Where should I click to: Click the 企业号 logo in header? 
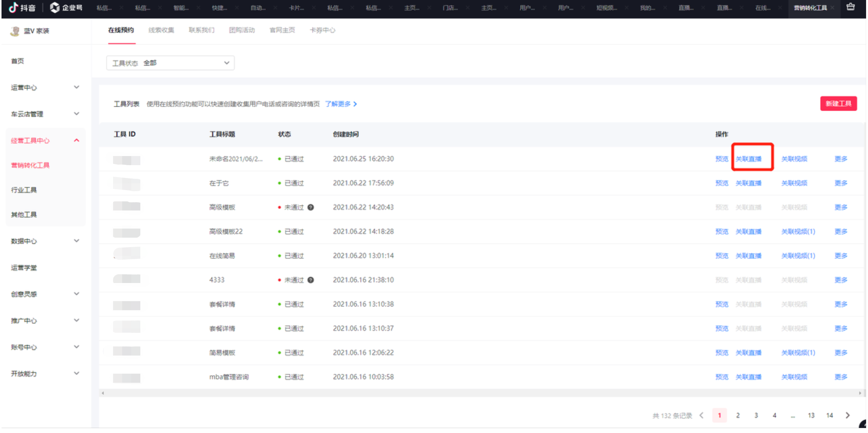tap(66, 8)
